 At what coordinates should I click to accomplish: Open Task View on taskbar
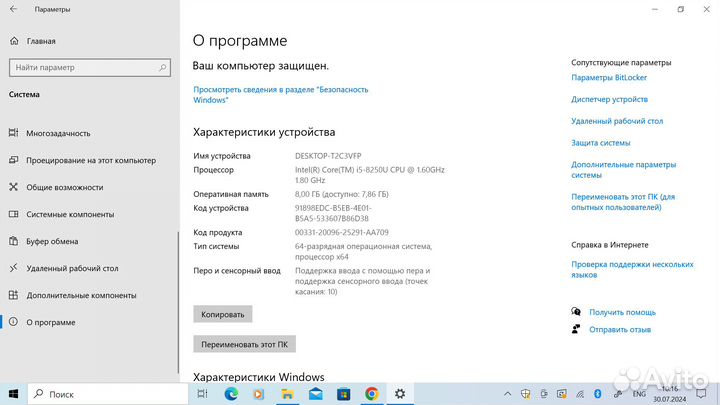[202, 394]
